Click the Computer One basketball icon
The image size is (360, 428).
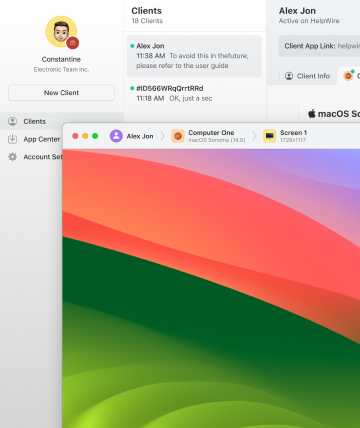178,136
